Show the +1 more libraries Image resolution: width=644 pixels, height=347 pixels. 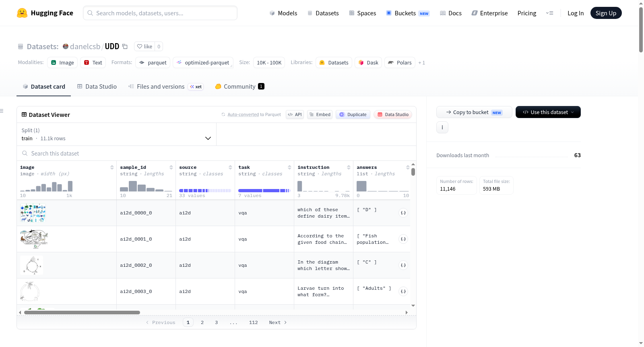[421, 62]
